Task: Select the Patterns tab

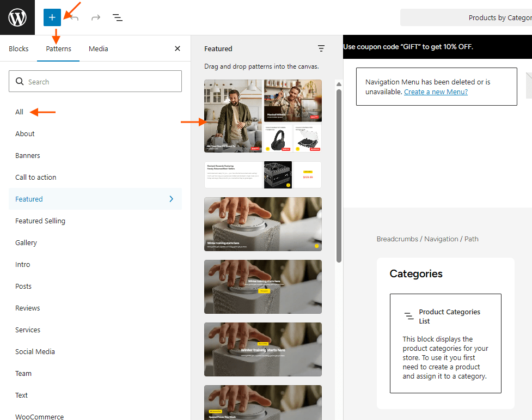Action: point(58,48)
